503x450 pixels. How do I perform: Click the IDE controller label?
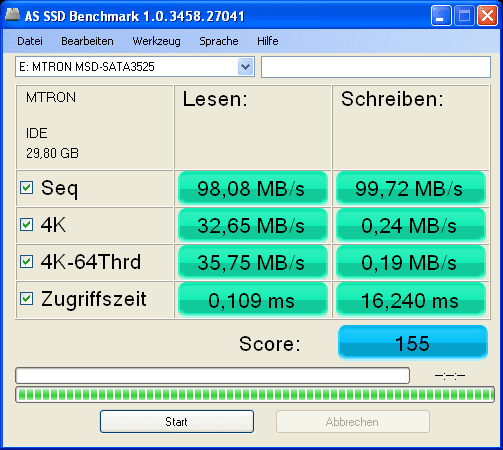[x=37, y=133]
